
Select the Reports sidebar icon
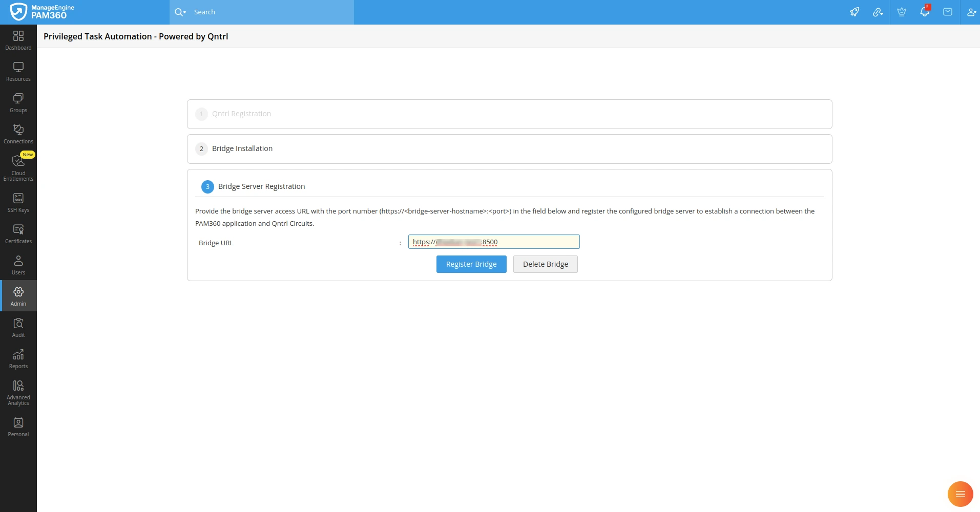(18, 358)
